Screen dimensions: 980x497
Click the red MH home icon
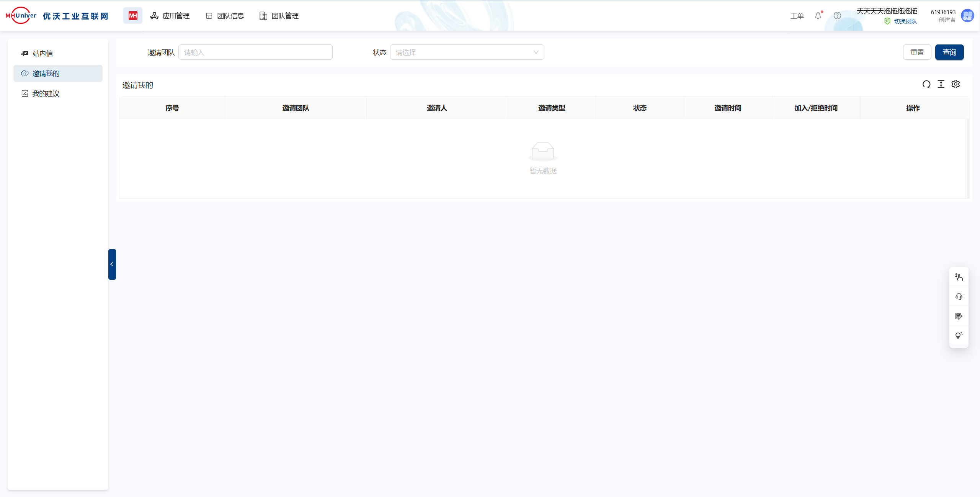(x=133, y=16)
